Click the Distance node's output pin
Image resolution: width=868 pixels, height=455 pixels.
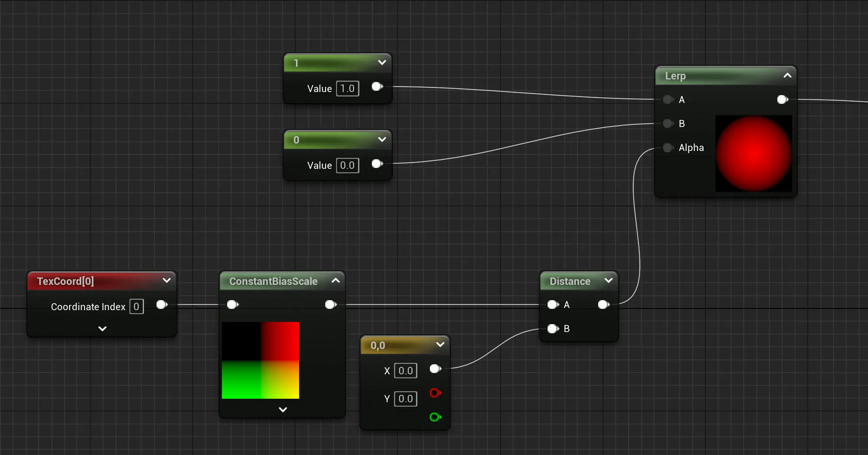(603, 304)
